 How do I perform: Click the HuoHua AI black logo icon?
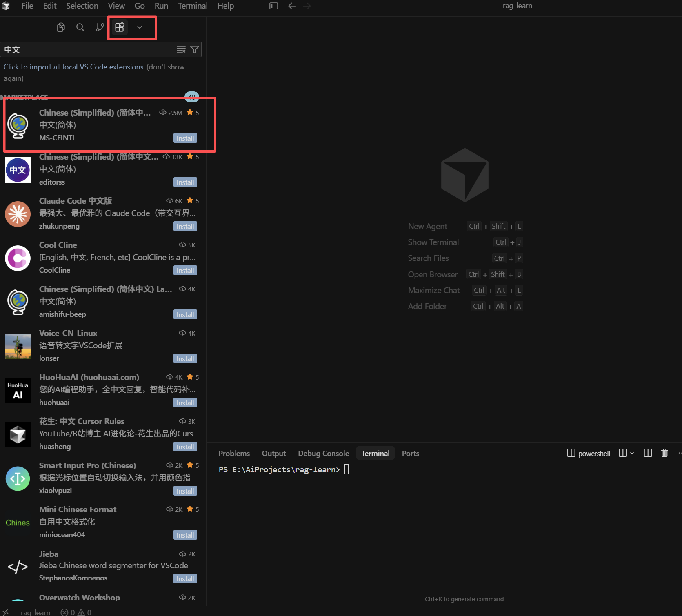(x=18, y=390)
